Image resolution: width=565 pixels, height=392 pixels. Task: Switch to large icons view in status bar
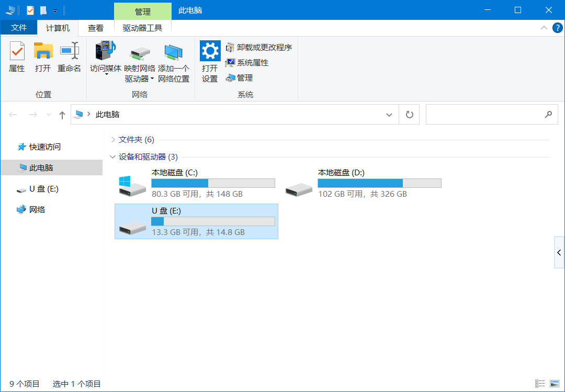coord(554,384)
